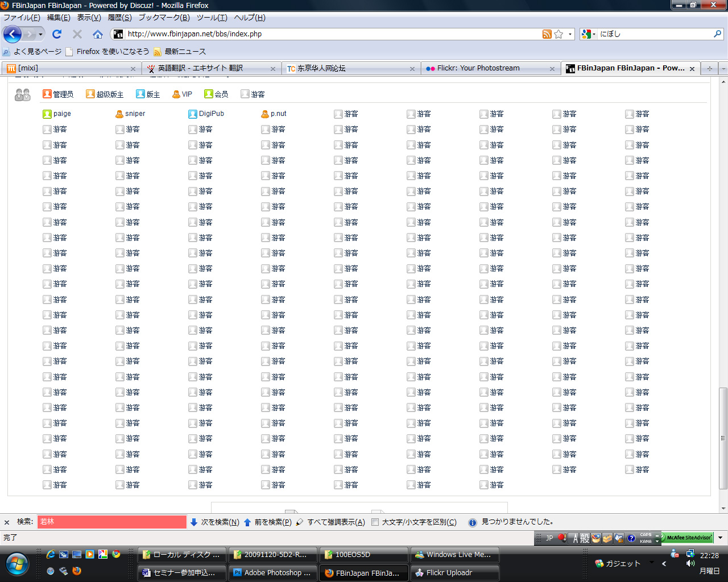The image size is (728, 582).
Task: Click the すべて強調表示 highlight-all button
Action: 330,522
